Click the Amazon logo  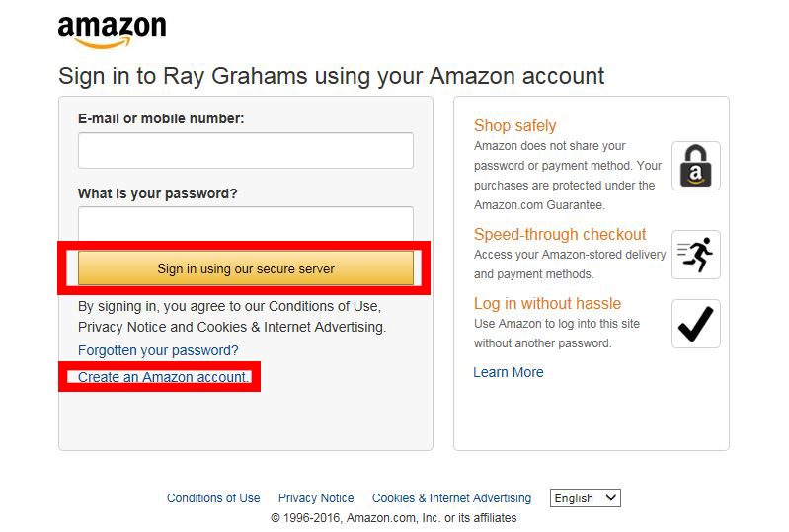tap(112, 32)
